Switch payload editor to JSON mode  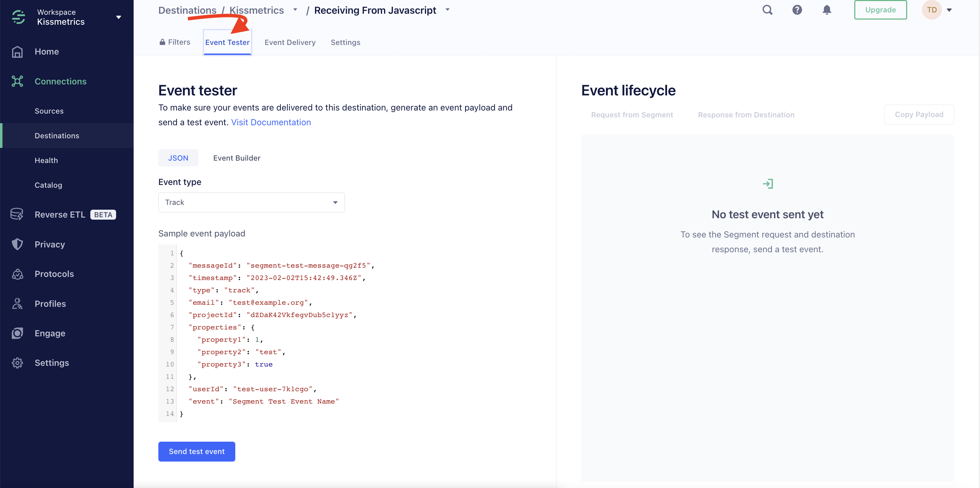click(x=178, y=158)
